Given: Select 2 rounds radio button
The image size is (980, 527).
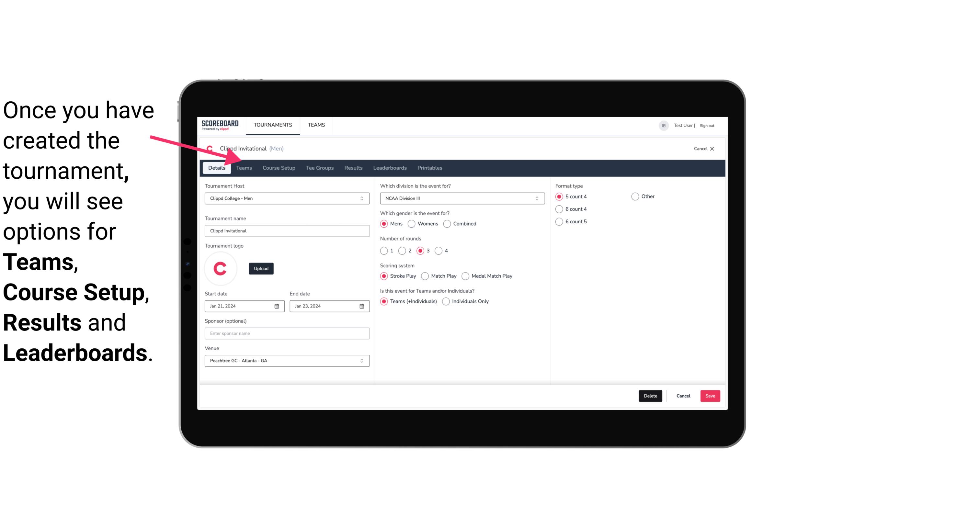Looking at the screenshot, I should [403, 251].
